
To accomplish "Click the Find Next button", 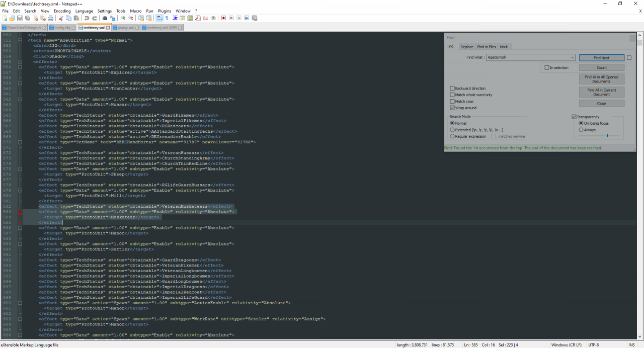I will click(601, 58).
